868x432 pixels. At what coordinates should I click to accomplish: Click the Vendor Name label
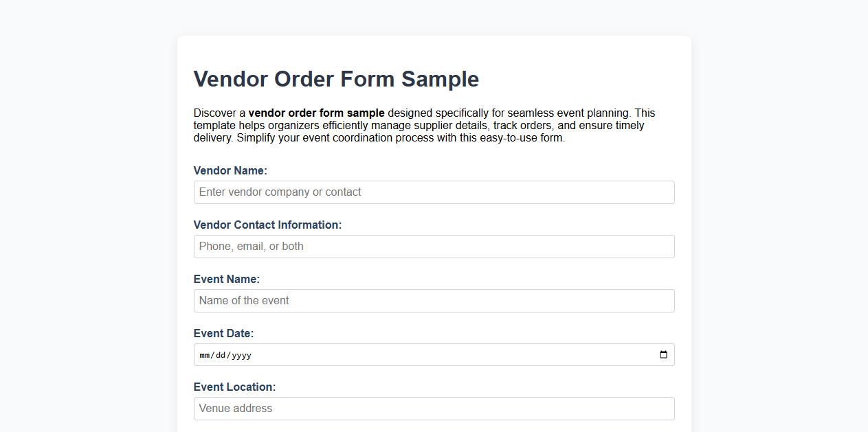230,170
